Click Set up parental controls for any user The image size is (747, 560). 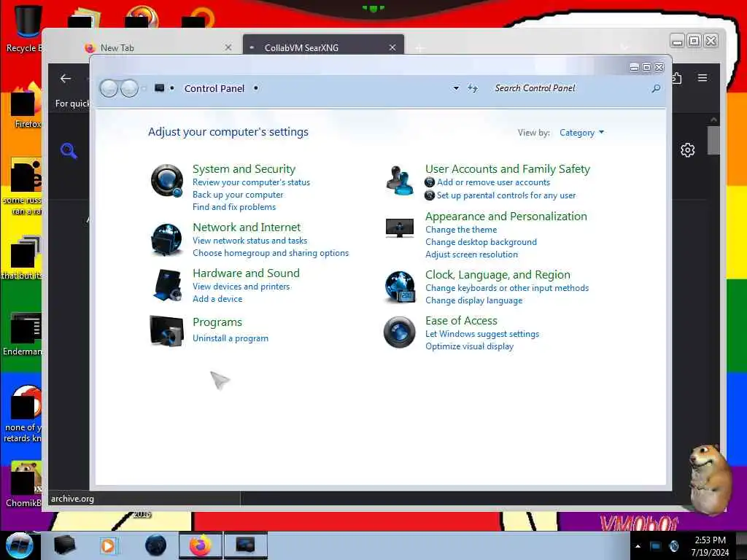click(x=506, y=195)
